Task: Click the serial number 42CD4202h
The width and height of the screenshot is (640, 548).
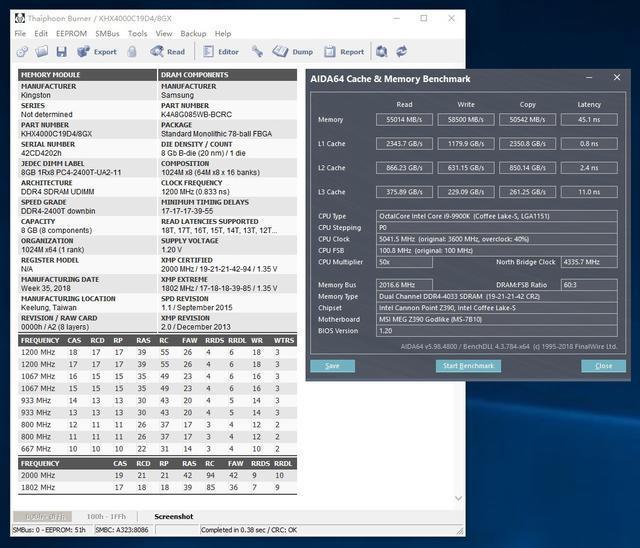Action: 41,153
